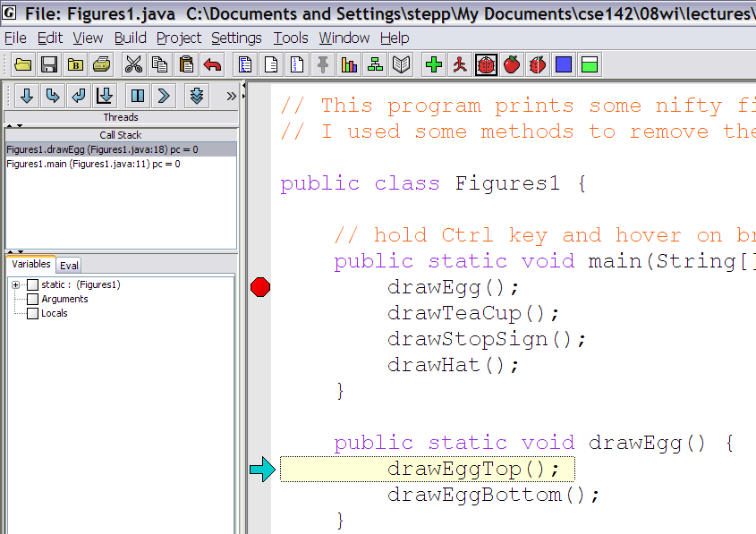Pause the debugger with the suspend button
Screen dimensions: 756x534
click(x=137, y=95)
